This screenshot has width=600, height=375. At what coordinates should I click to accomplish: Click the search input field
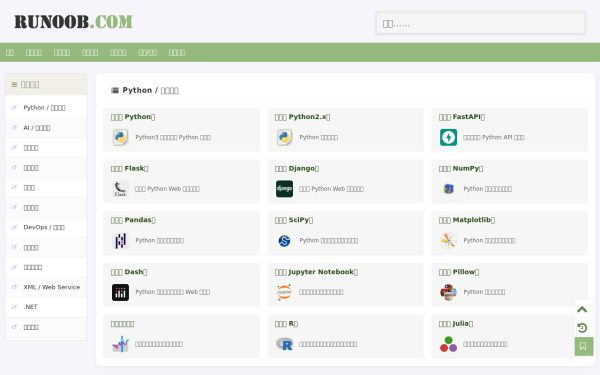(x=481, y=23)
